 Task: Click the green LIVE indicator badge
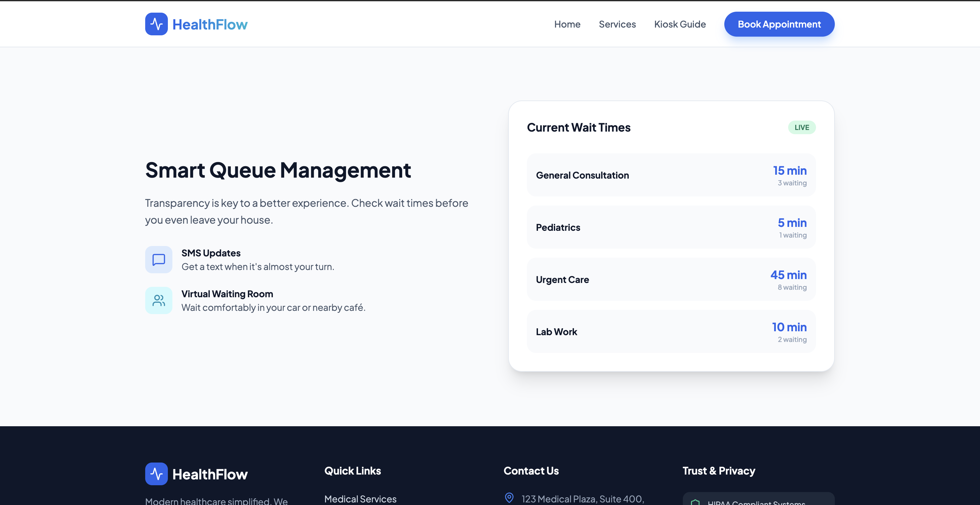(x=801, y=127)
